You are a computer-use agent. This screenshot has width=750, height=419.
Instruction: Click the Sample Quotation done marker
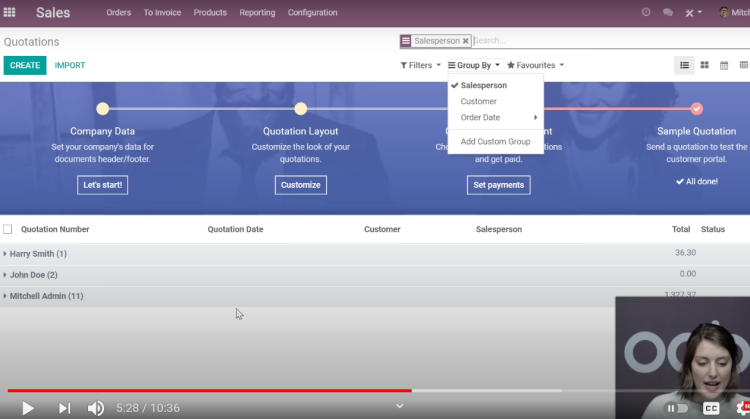[x=696, y=109]
